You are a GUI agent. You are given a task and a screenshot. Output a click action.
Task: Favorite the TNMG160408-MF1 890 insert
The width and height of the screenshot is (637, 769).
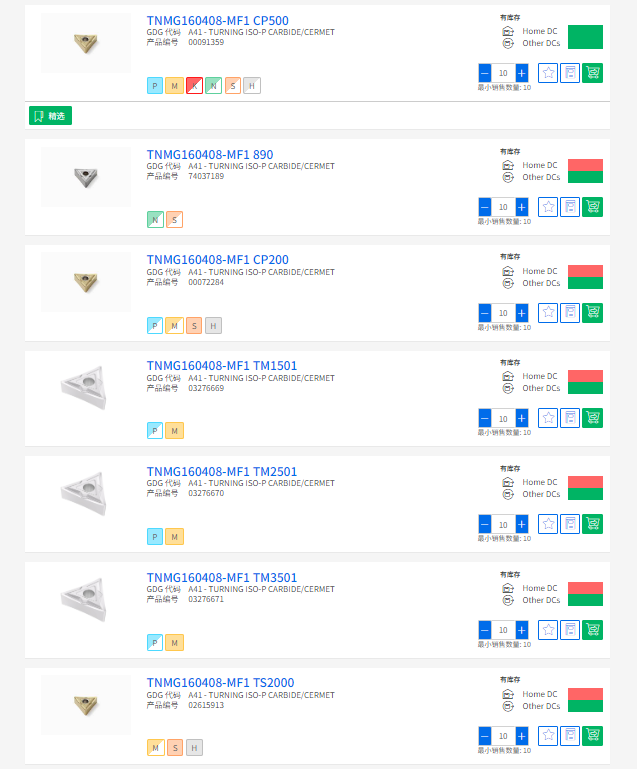click(548, 207)
